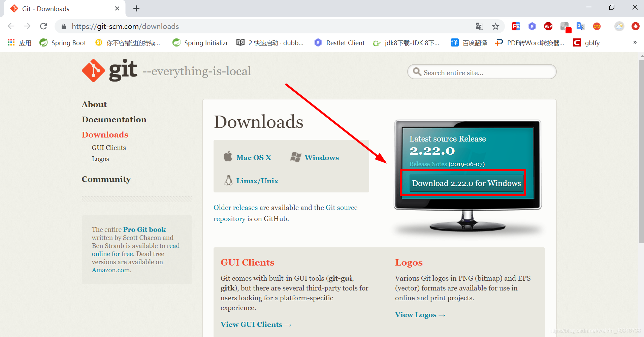Screen dimensions: 644x337
Task: Open the jdk8下载 bookmark
Action: (x=406, y=43)
